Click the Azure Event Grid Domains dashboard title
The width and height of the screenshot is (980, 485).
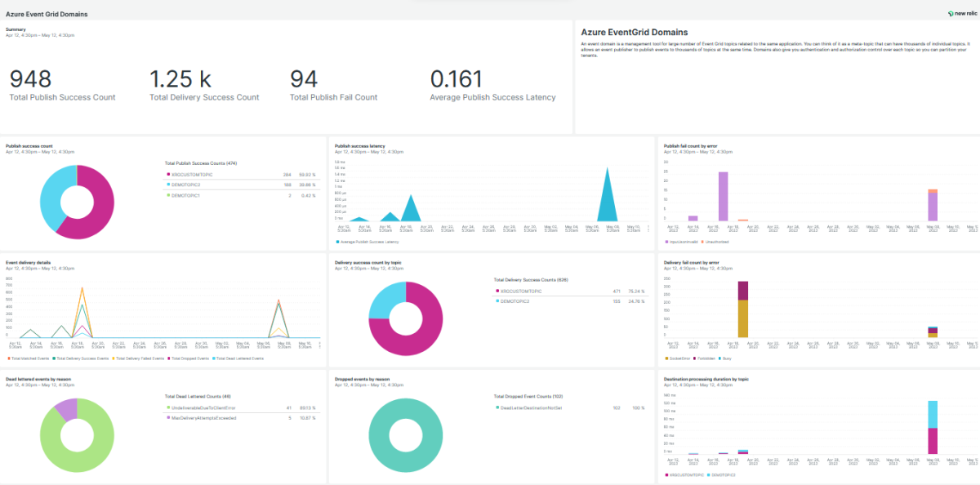click(x=47, y=14)
